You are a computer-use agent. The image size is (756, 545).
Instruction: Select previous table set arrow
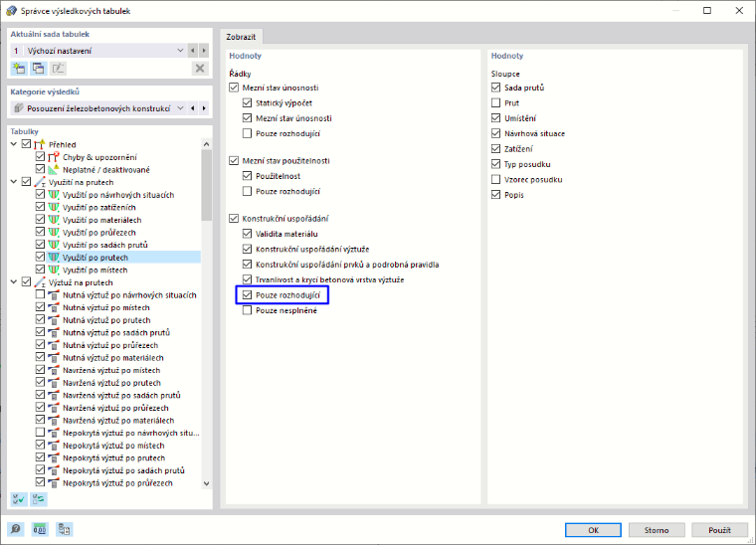click(x=193, y=50)
